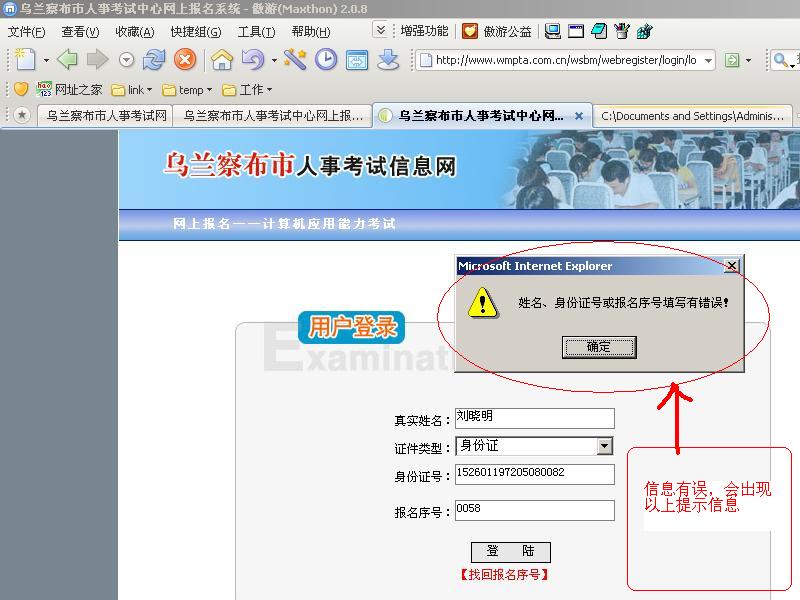This screenshot has height=600, width=800.
Task: Click 确定 in the alert dialog
Action: (599, 347)
